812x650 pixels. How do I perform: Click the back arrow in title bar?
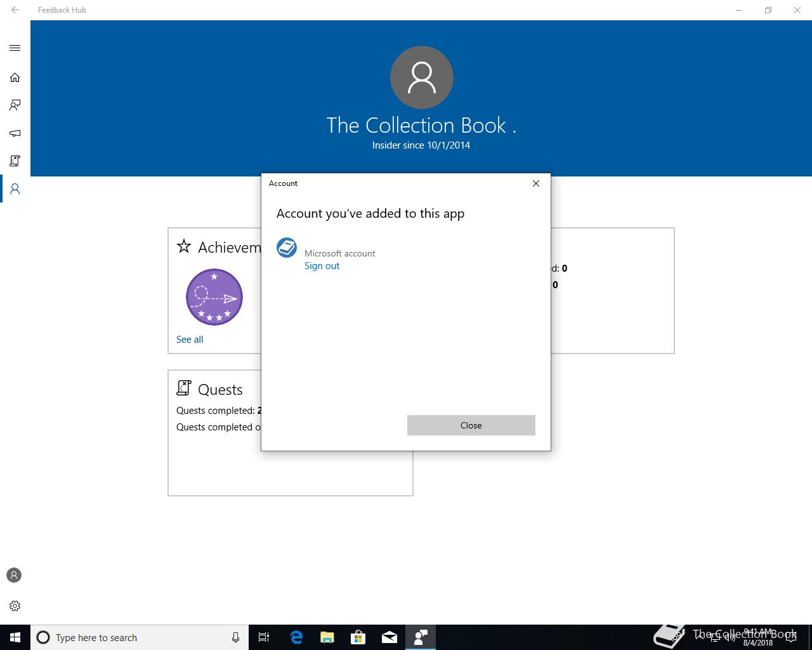15,10
